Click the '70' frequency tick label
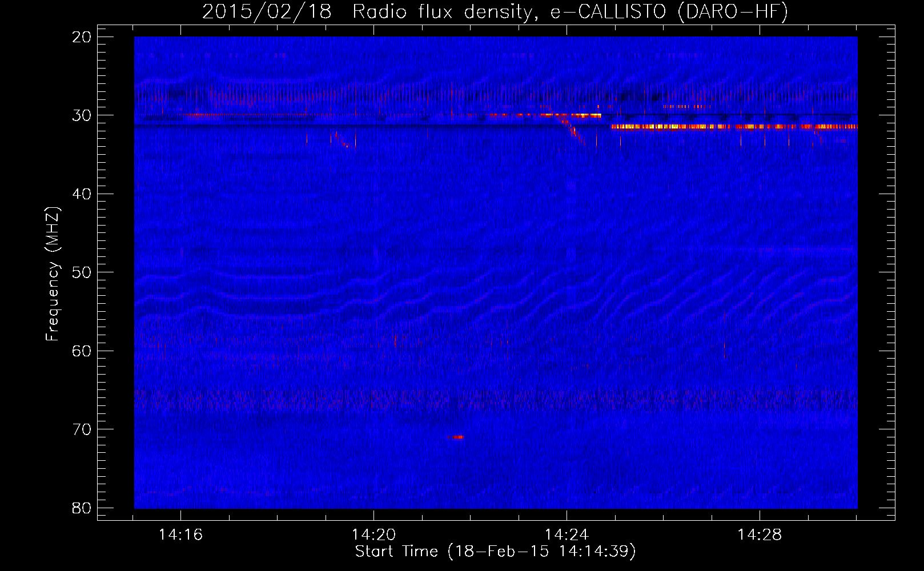 coord(82,429)
